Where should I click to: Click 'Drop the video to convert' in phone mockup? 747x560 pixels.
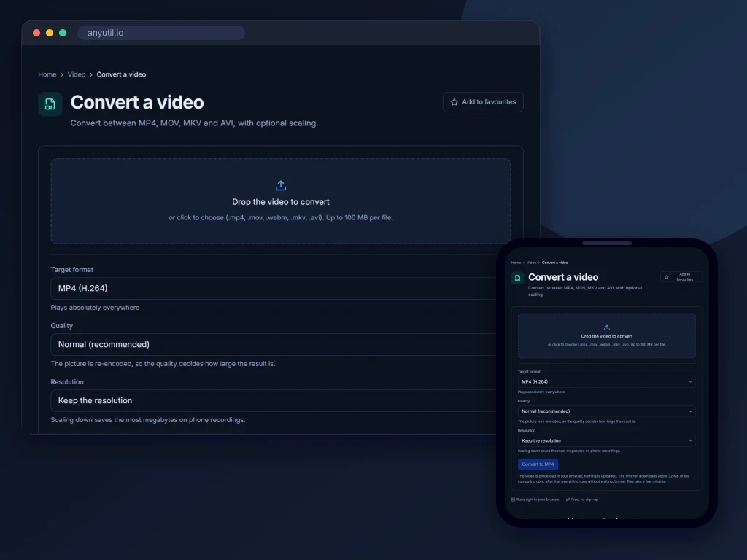coord(606,336)
